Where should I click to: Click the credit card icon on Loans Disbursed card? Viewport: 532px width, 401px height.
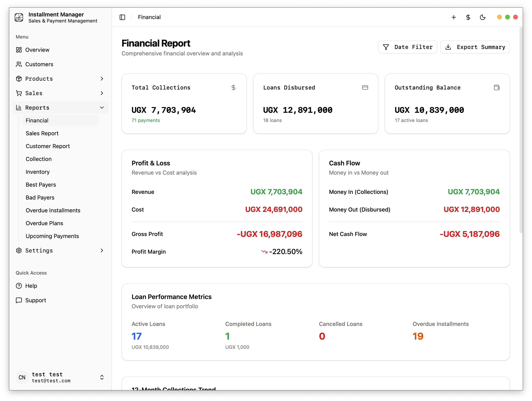[365, 88]
